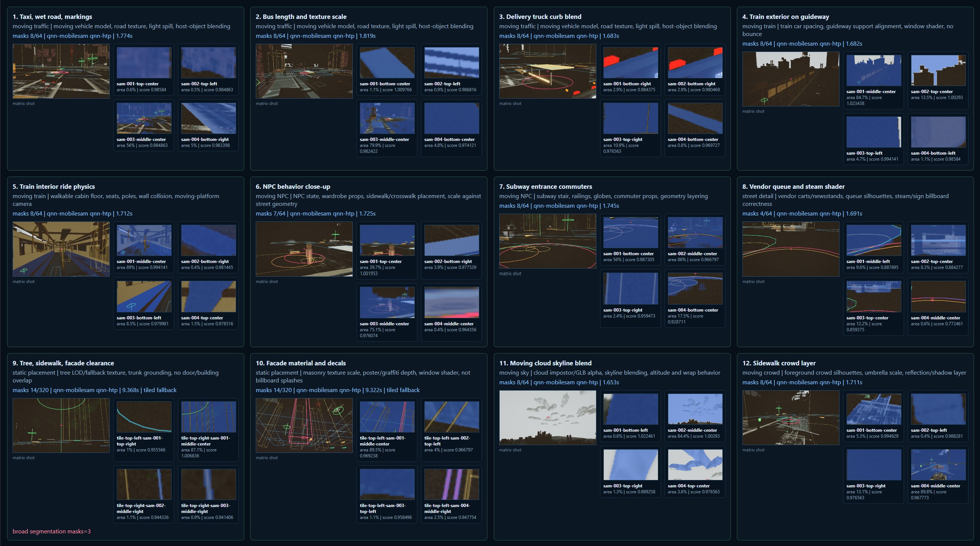Viewport: 980px width, 546px height.
Task: Open the Sidewalk crowd layer matrix shot
Action: 791,418
